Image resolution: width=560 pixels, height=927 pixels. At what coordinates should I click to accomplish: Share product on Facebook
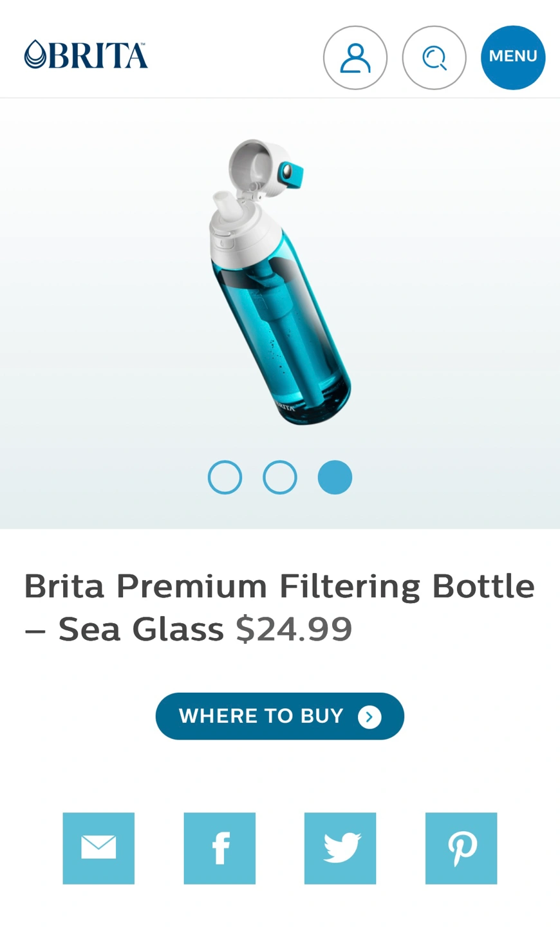click(x=219, y=848)
